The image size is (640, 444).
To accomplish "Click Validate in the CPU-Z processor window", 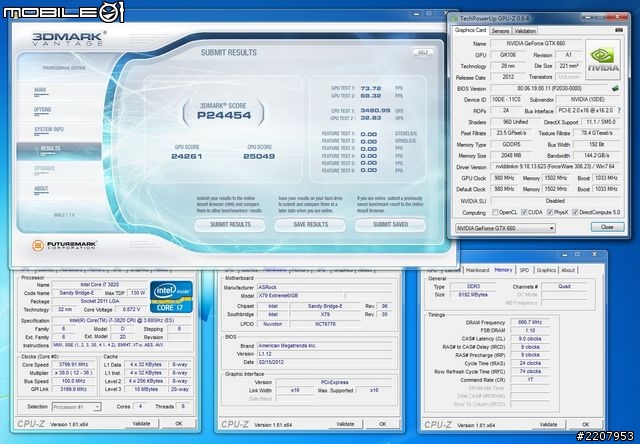I will click(141, 424).
